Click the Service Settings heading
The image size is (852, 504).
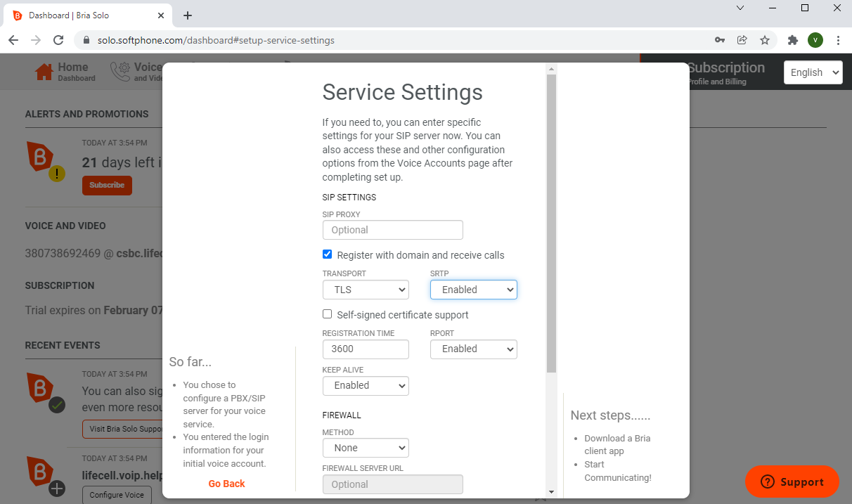(x=403, y=92)
